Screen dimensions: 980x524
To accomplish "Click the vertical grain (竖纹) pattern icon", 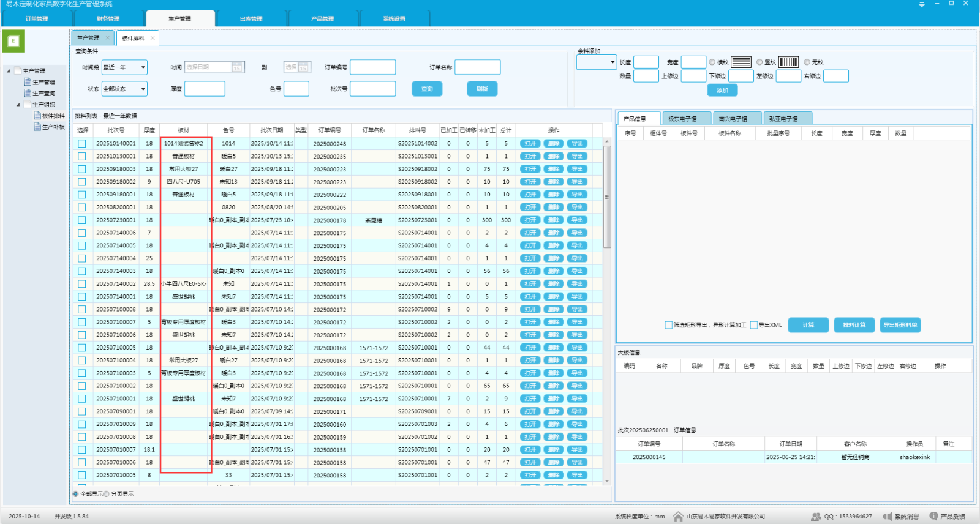I will (x=788, y=62).
